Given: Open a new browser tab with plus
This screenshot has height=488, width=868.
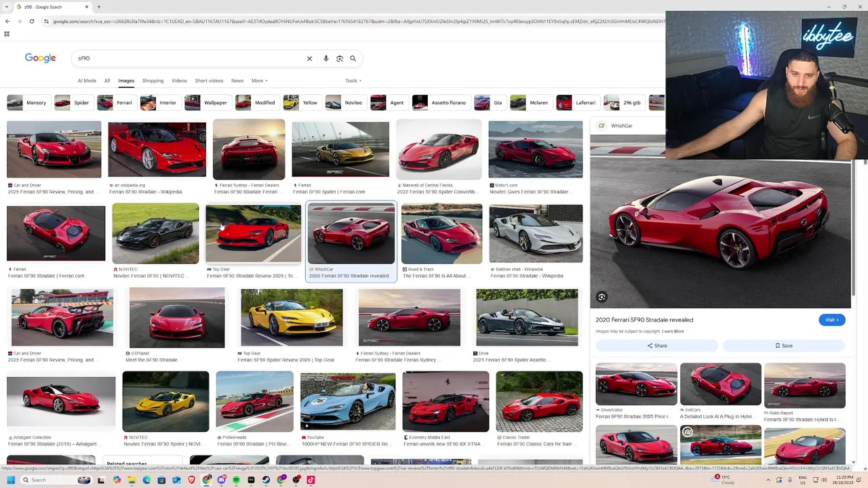Looking at the screenshot, I should [99, 7].
